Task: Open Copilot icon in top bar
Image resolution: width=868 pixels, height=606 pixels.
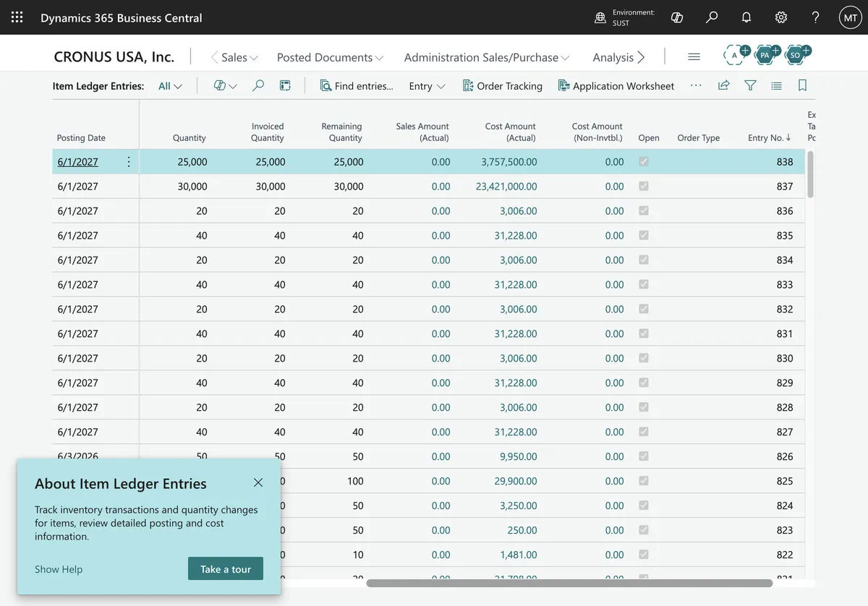Action: click(677, 17)
